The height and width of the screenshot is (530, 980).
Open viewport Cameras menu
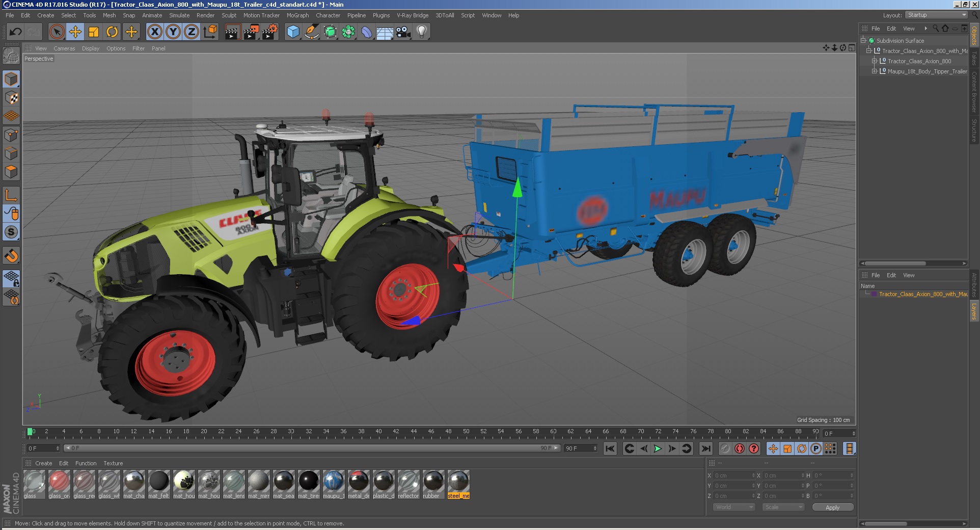[64, 48]
